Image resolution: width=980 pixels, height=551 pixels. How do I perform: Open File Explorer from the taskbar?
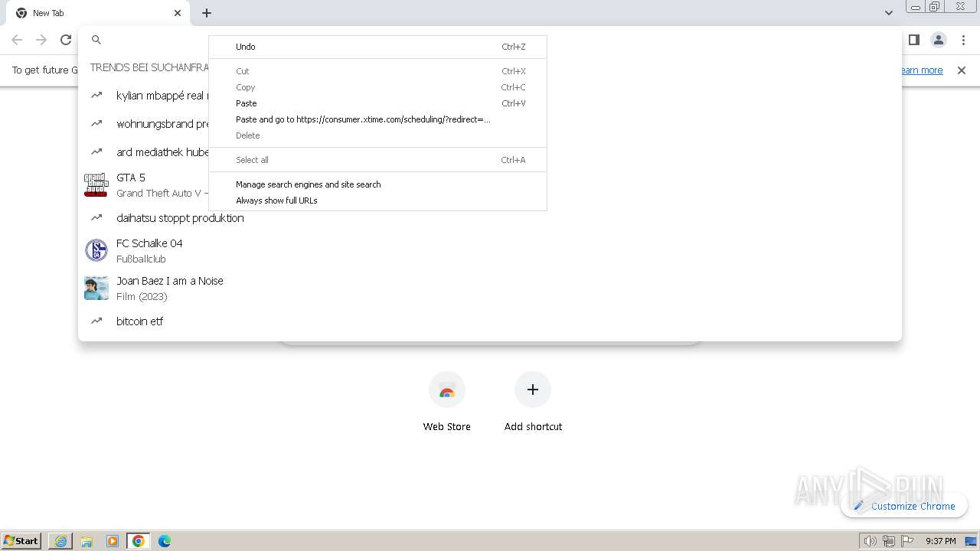coord(87,541)
